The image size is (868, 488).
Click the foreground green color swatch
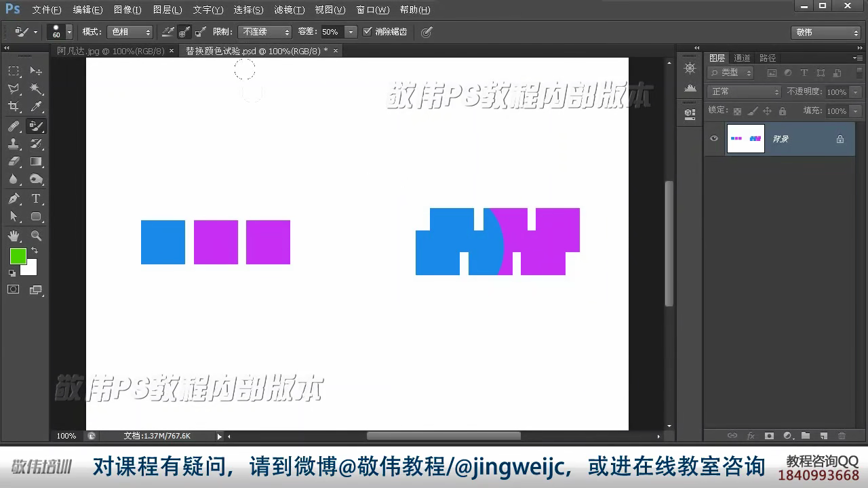(17, 256)
